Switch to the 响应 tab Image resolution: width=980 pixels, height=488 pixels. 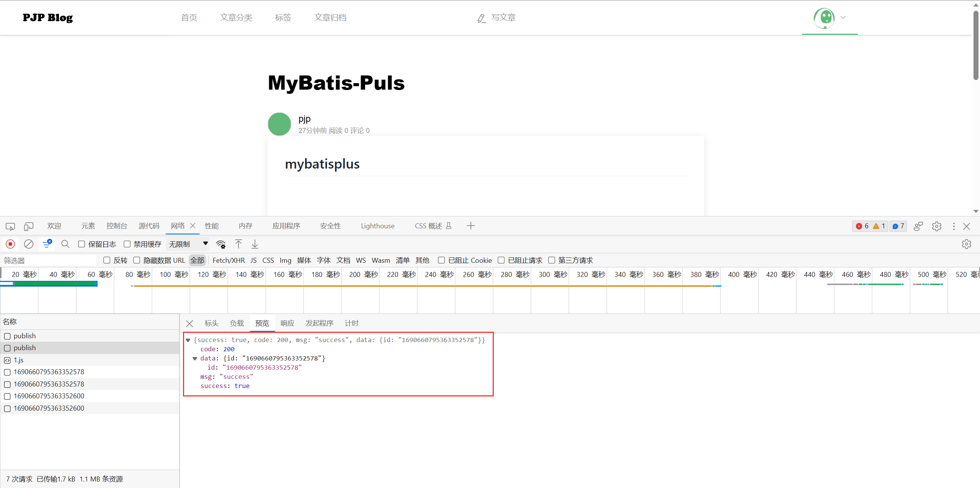pyautogui.click(x=287, y=323)
